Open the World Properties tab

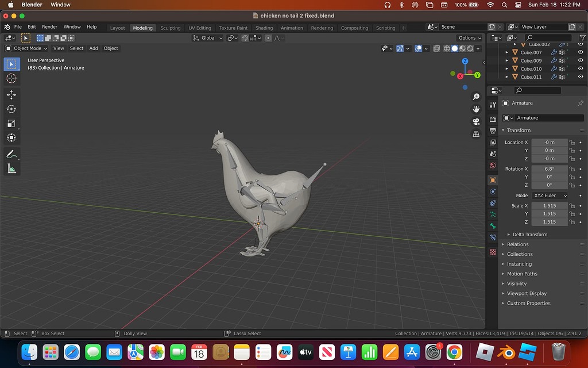pos(492,165)
